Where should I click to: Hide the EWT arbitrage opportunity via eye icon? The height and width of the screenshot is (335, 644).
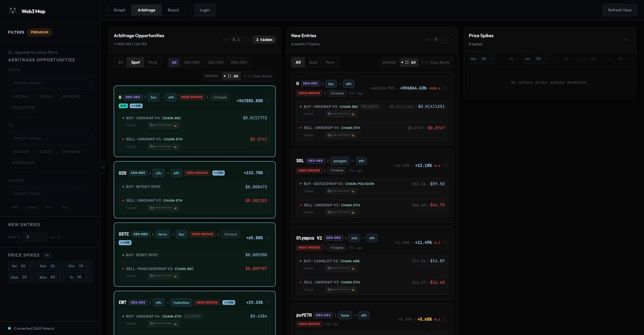coord(268,303)
